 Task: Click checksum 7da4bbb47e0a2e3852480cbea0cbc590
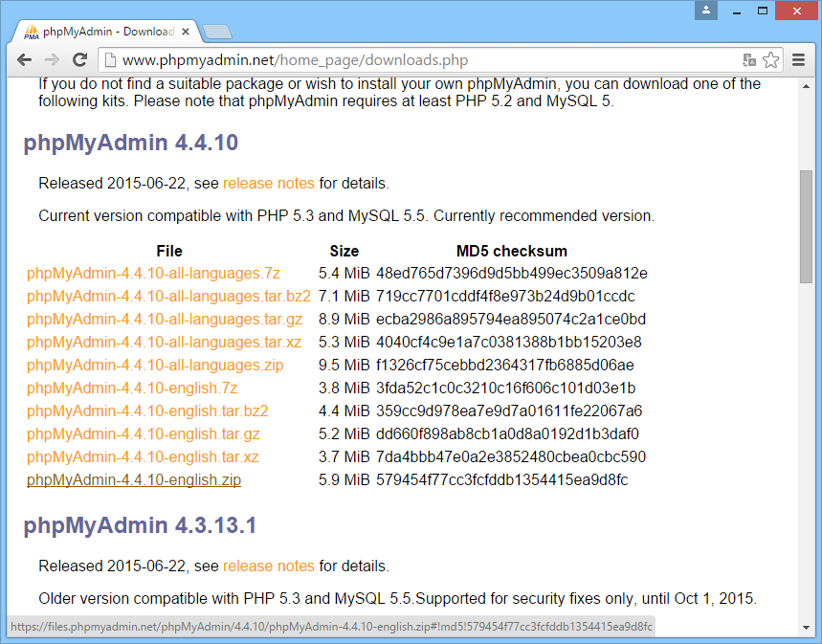tap(511, 457)
